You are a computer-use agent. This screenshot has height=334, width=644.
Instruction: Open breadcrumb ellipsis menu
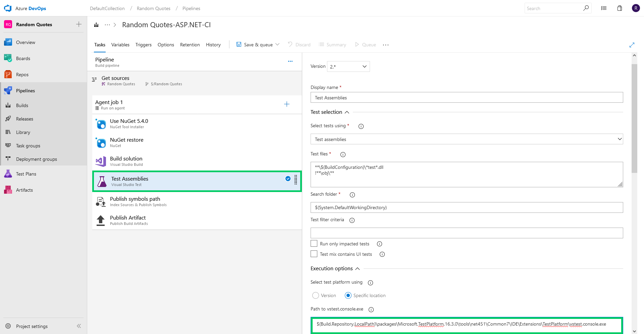pyautogui.click(x=107, y=25)
